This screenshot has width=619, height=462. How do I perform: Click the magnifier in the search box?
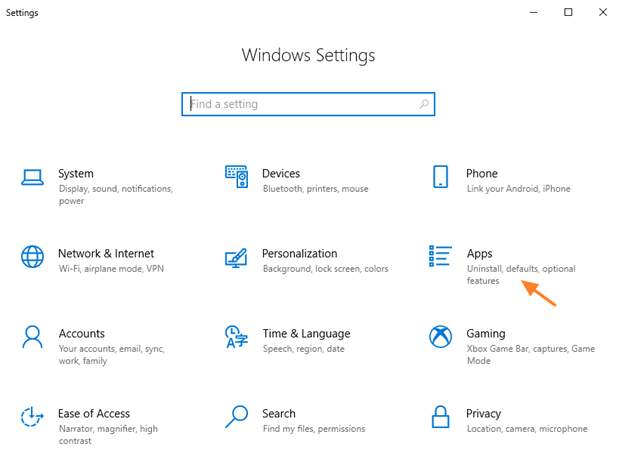tap(424, 104)
